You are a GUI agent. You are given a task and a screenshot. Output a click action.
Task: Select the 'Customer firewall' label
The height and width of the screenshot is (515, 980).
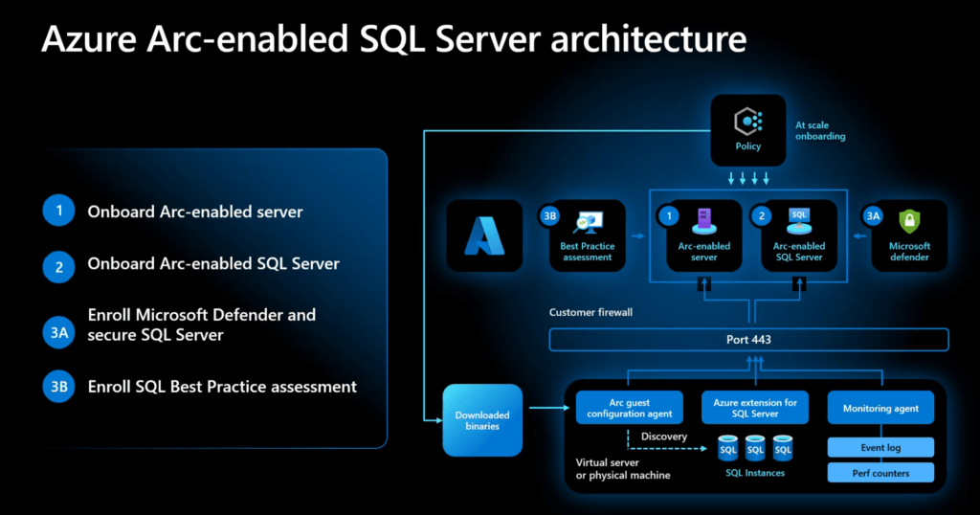pyautogui.click(x=590, y=312)
